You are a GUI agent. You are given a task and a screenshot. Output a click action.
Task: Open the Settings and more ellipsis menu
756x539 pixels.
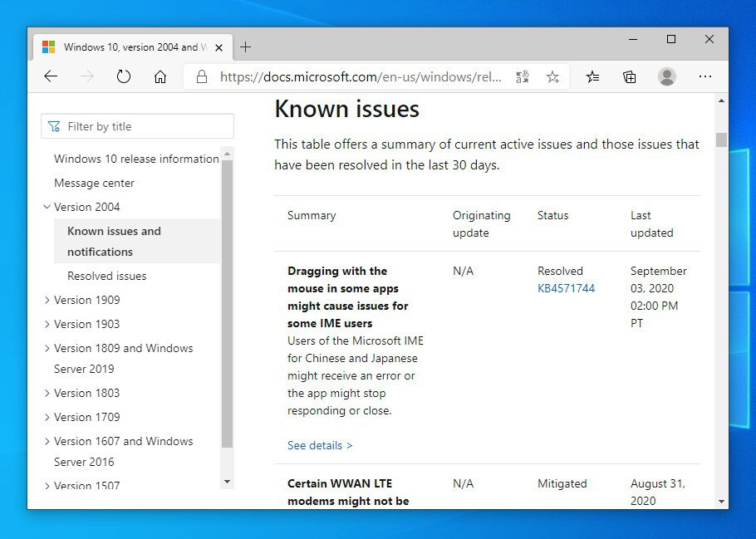coord(705,77)
